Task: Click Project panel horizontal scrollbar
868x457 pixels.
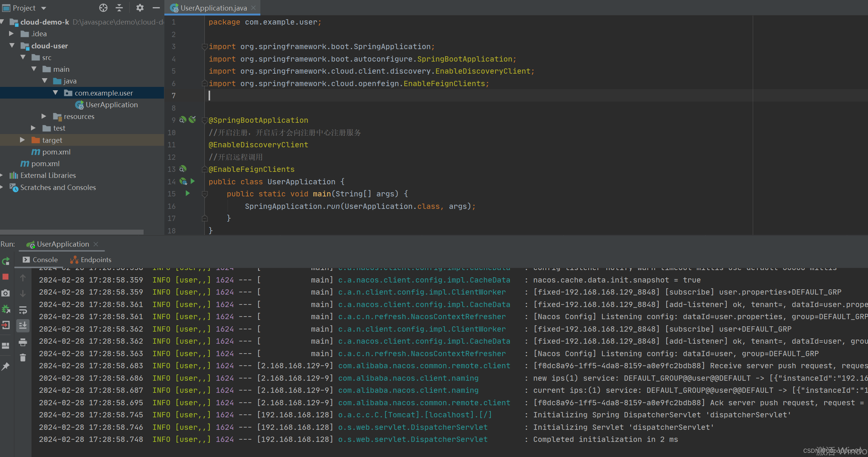Action: tap(72, 232)
